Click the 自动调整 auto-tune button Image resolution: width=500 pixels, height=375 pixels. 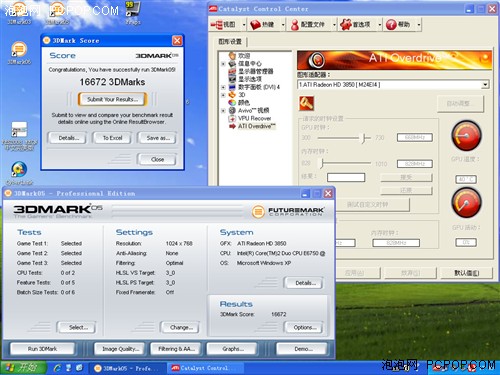click(x=460, y=104)
